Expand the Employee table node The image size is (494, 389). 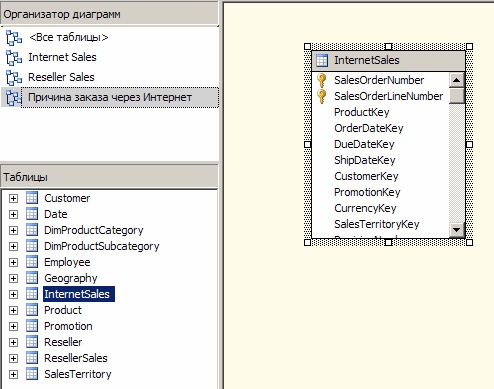(13, 262)
